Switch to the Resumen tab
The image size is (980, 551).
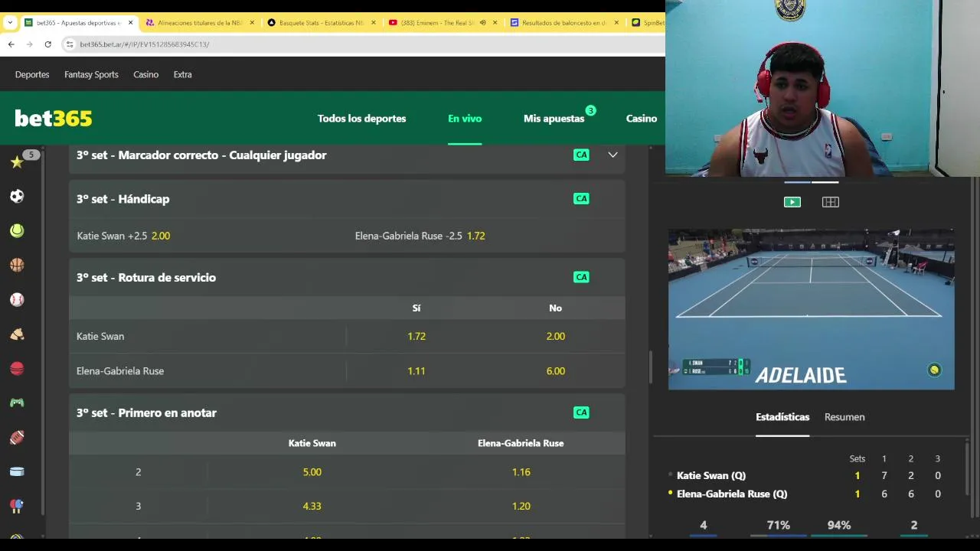coord(844,417)
